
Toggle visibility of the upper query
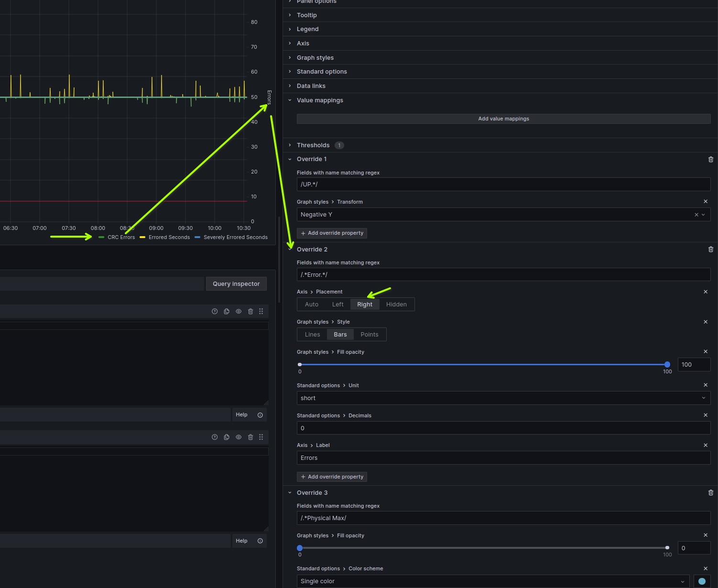click(x=239, y=311)
